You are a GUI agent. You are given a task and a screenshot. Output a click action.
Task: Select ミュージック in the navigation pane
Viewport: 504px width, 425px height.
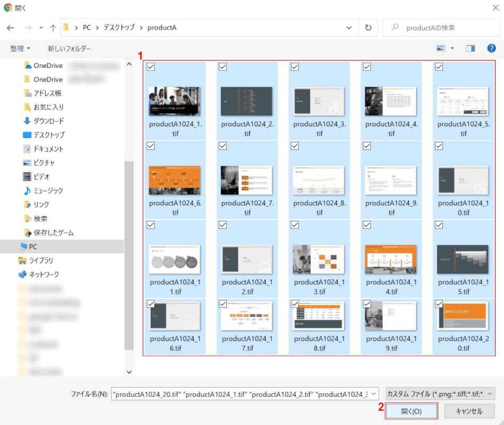48,191
